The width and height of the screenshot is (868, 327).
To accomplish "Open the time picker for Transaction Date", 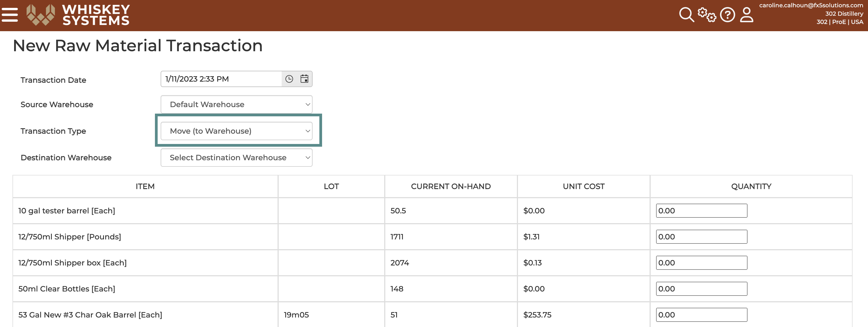I will click(x=289, y=79).
